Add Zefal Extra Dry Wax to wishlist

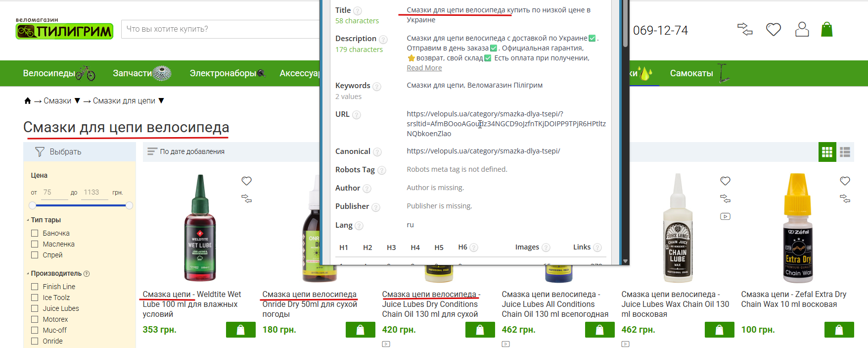[x=845, y=181]
